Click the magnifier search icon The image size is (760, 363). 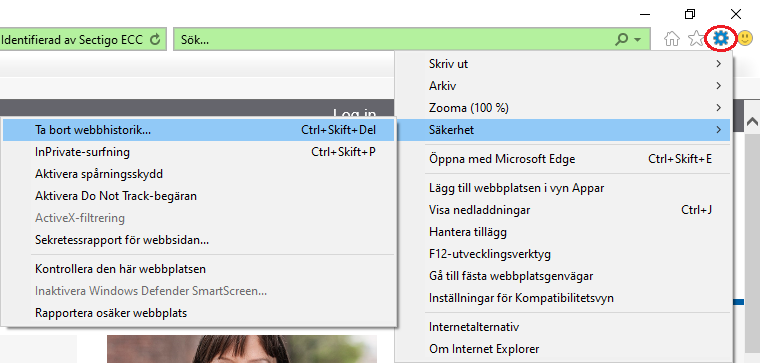622,40
